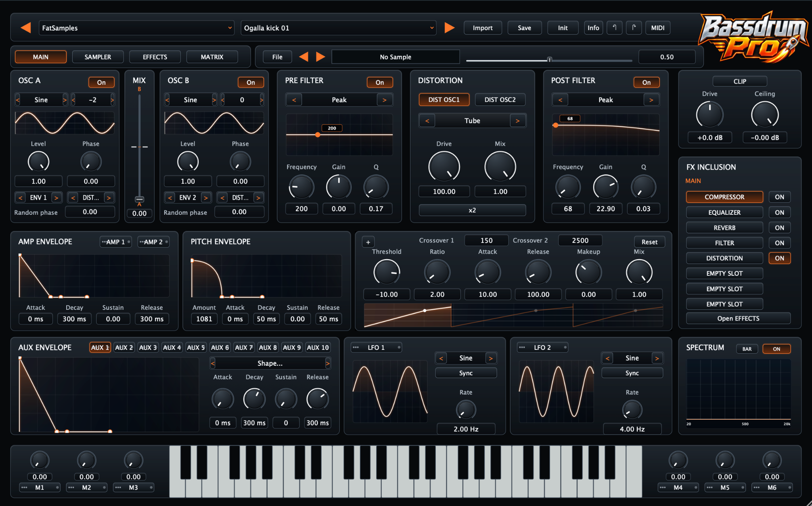Select the AUX 2 envelope tab
This screenshot has height=506, width=812.
pyautogui.click(x=124, y=348)
